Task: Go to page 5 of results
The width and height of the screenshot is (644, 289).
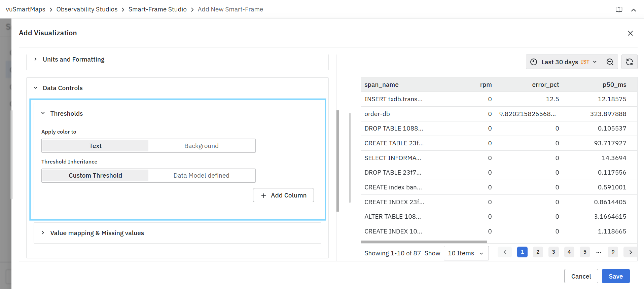Action: (x=585, y=252)
